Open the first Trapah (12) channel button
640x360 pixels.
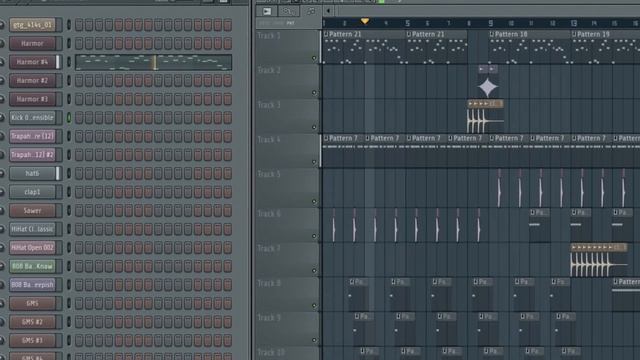pyautogui.click(x=32, y=136)
